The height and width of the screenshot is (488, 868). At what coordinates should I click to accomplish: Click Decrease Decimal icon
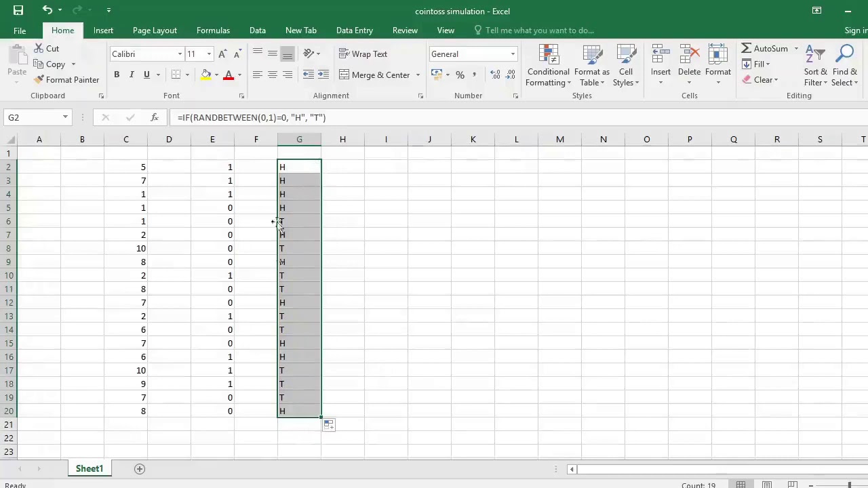(x=511, y=75)
